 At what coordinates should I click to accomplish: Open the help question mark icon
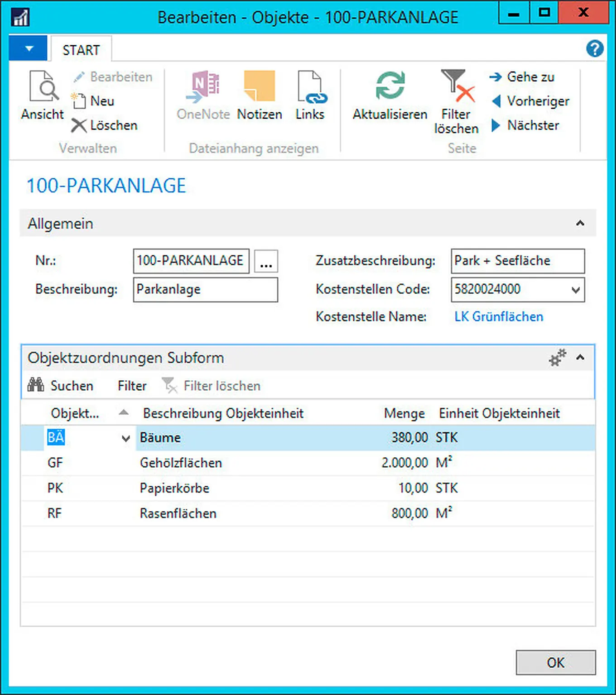point(594,48)
